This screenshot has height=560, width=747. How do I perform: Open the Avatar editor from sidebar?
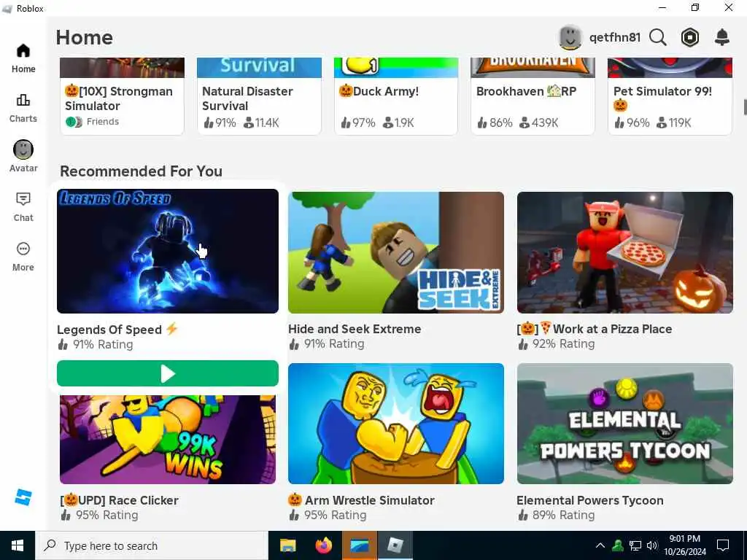[x=23, y=156]
